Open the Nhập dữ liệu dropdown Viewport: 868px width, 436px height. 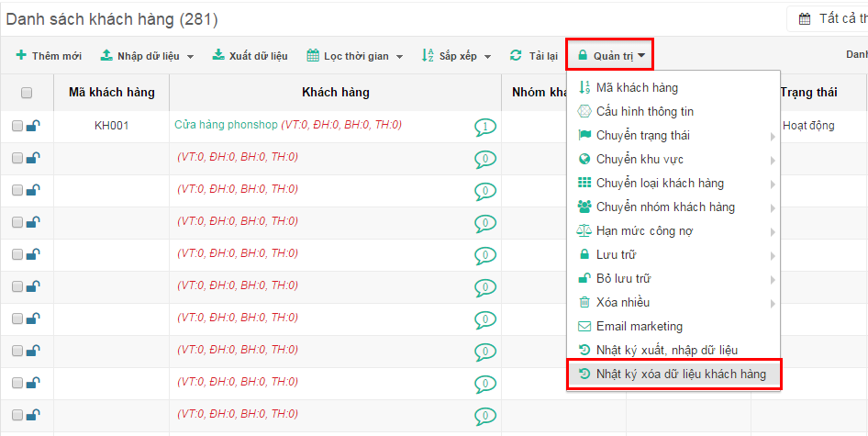[147, 56]
